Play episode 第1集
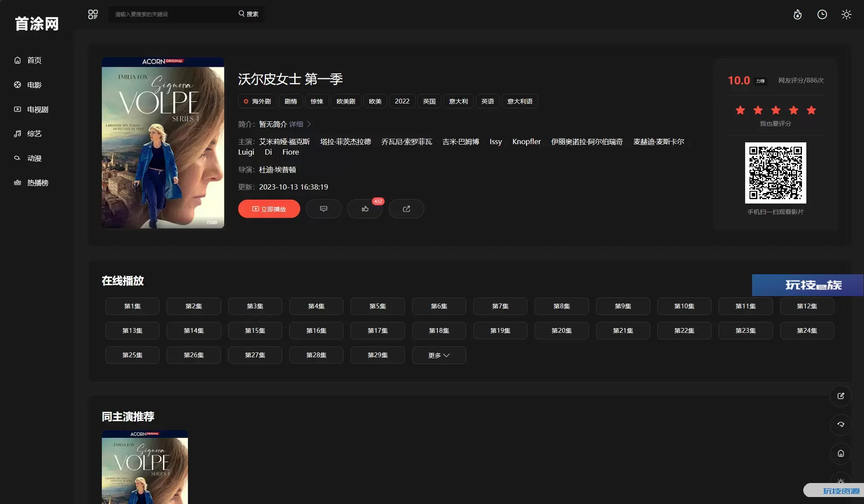The height and width of the screenshot is (504, 864). pyautogui.click(x=132, y=306)
